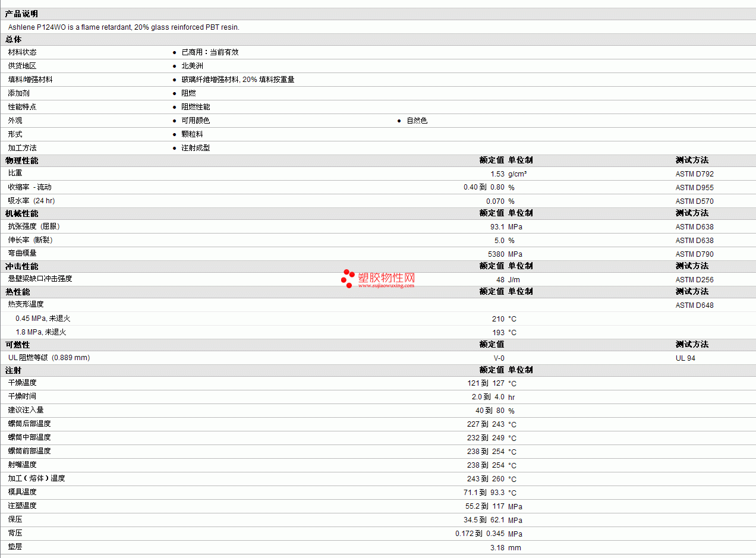Click the '机械性能' section header
The width and height of the screenshot is (756, 558).
point(21,213)
